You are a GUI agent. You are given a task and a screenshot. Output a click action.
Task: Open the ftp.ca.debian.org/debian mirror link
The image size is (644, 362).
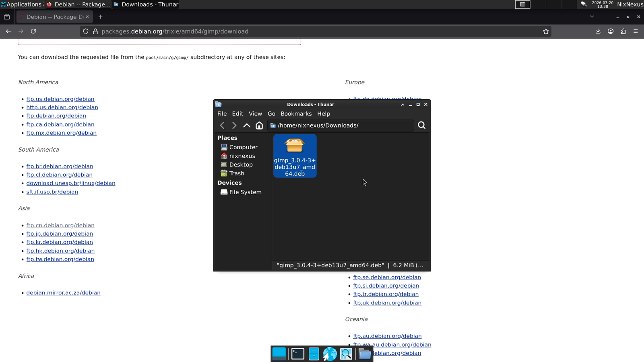pos(60,125)
